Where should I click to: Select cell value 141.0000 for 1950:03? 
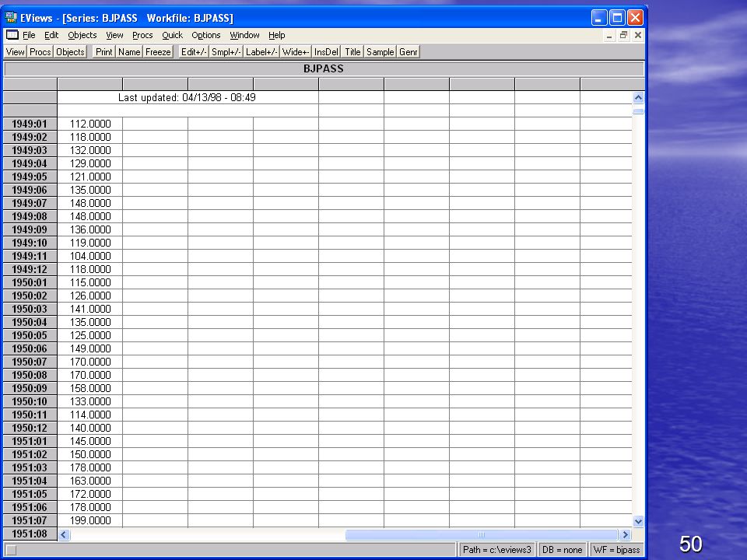tap(90, 309)
